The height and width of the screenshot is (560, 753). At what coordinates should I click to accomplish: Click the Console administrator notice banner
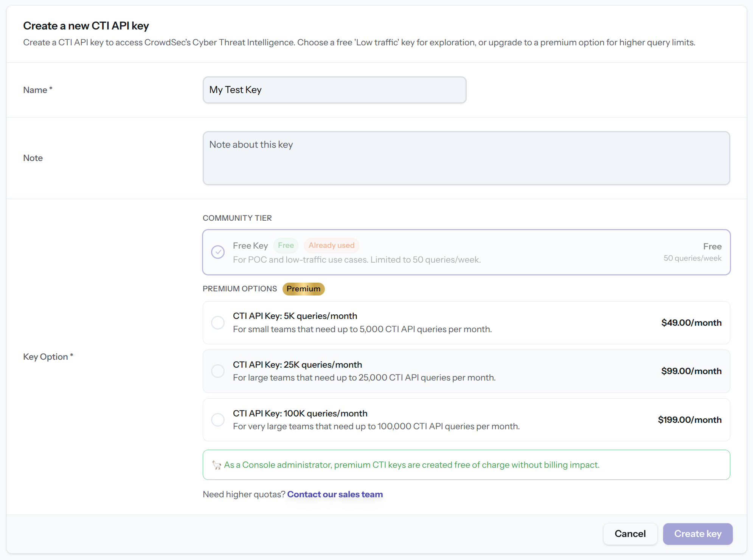(x=466, y=465)
